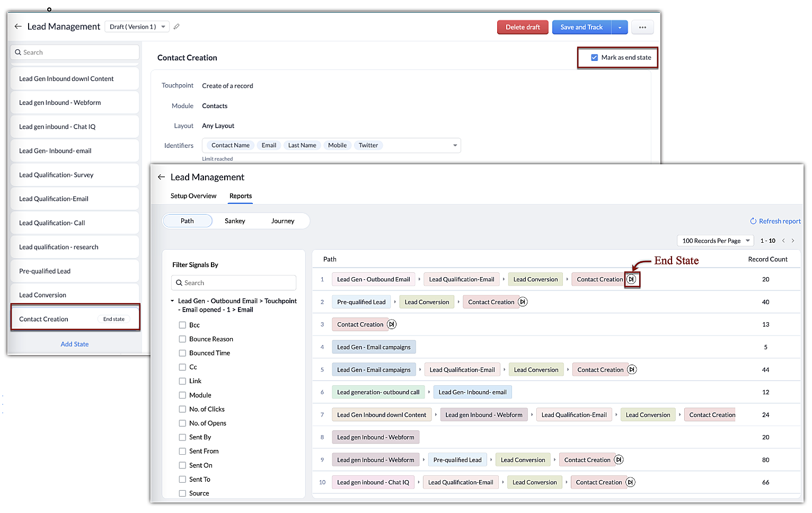Viewport: 812px width, 513px height.
Task: Open Lead gen inbound - Chat IQ state
Action: [x=75, y=127]
